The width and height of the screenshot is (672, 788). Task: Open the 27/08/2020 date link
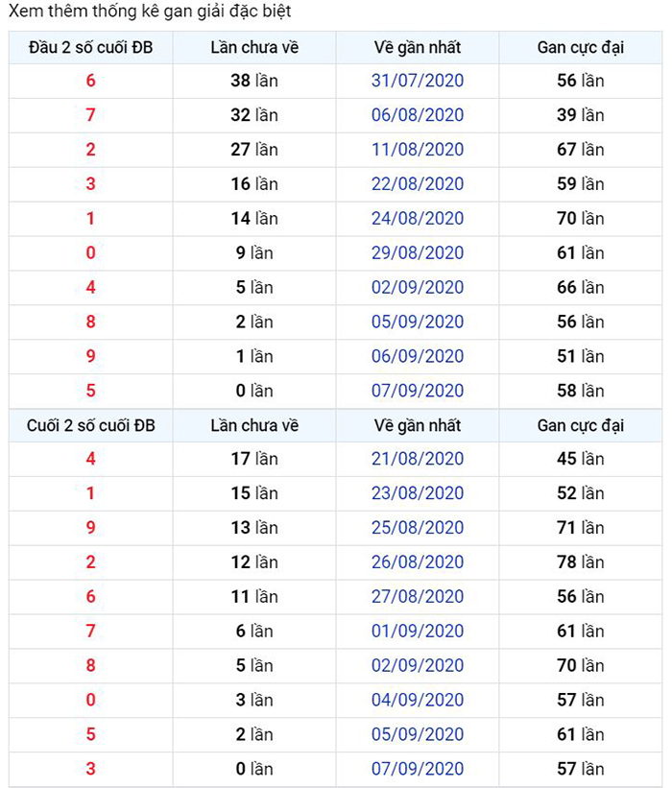pos(418,597)
